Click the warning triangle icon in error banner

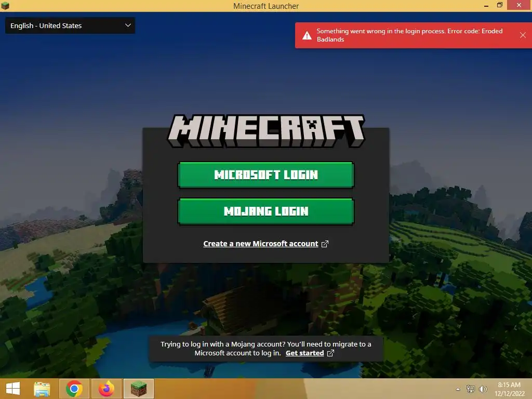pyautogui.click(x=307, y=35)
